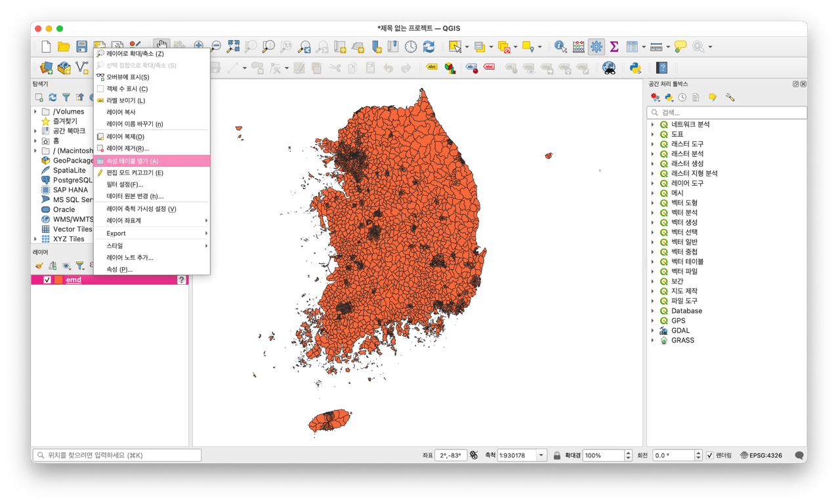Click the Identify Features tool icon
Screen dimensions: 838x504
560,47
